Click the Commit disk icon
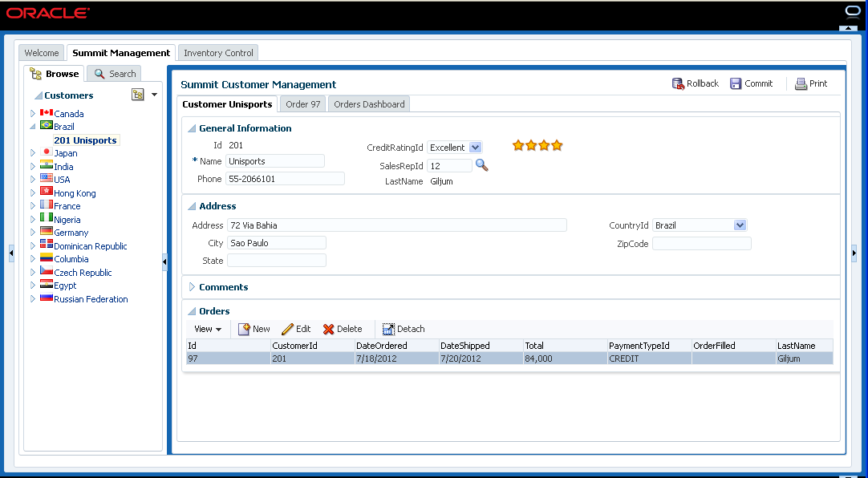The image size is (868, 478). coord(735,83)
